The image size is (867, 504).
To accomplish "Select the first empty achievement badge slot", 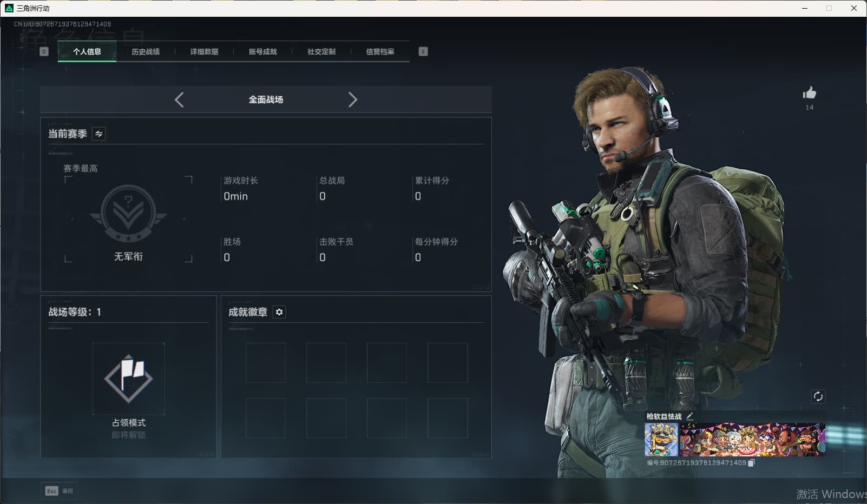I will tap(266, 363).
